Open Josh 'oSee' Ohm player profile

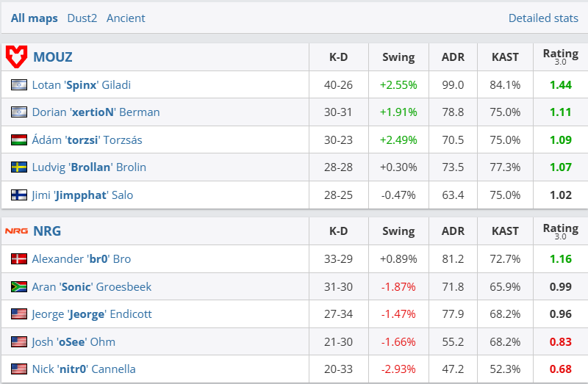click(x=73, y=342)
